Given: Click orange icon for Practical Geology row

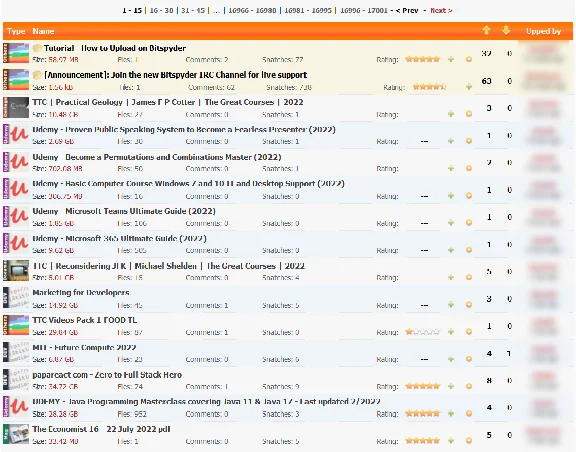Looking at the screenshot, I should coord(469,114).
